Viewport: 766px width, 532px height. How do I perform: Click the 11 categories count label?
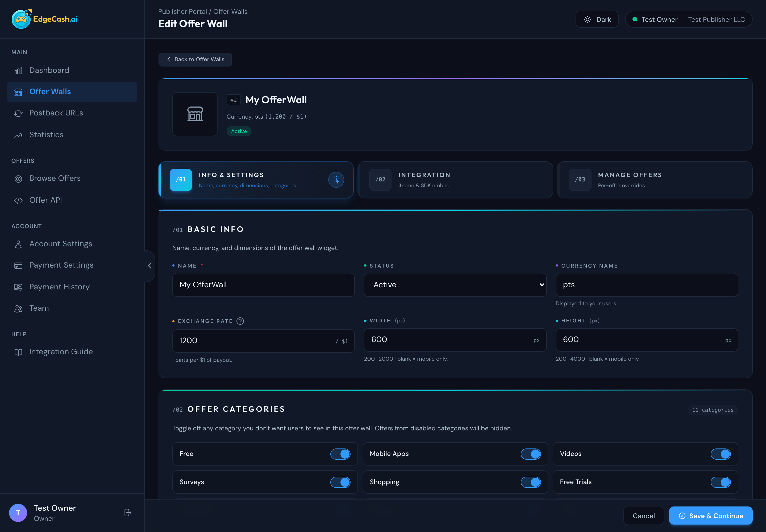pyautogui.click(x=713, y=410)
